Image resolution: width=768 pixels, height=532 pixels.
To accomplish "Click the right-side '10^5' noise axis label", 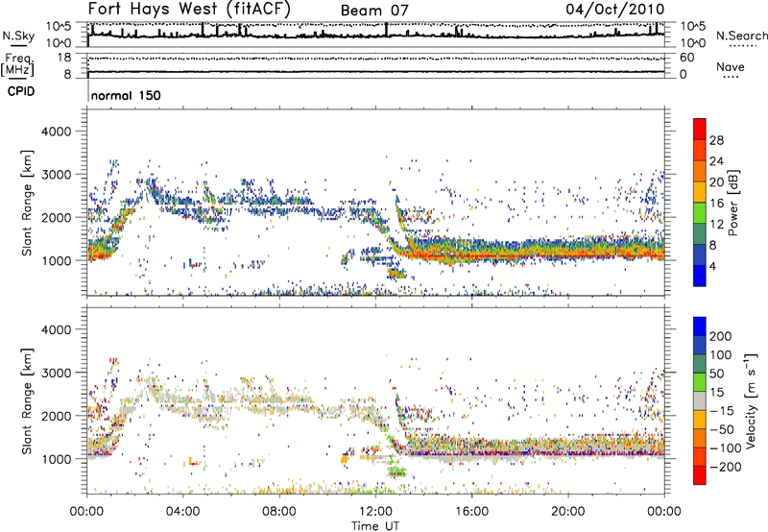I will (x=692, y=27).
